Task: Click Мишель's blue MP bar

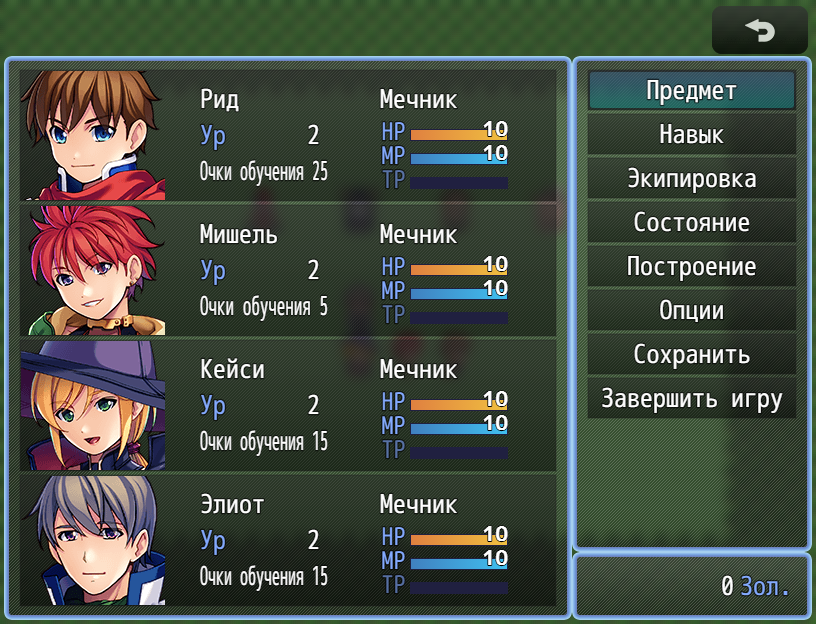Action: click(458, 294)
